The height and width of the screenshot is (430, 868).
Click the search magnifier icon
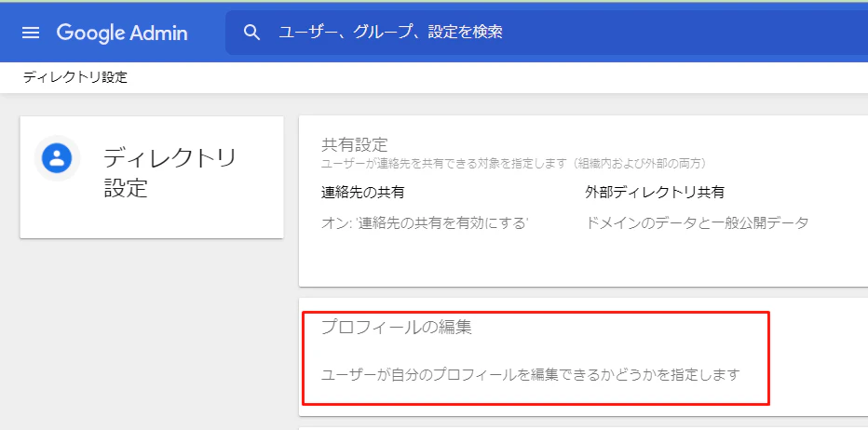click(x=251, y=32)
